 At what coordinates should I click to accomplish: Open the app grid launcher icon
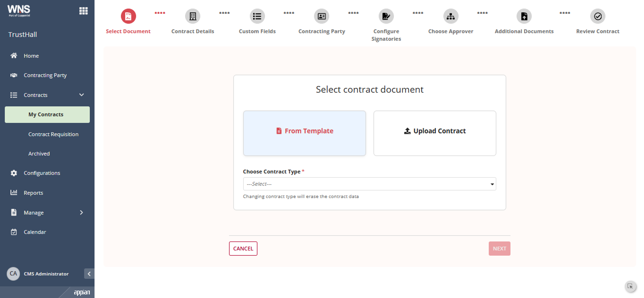pyautogui.click(x=83, y=11)
